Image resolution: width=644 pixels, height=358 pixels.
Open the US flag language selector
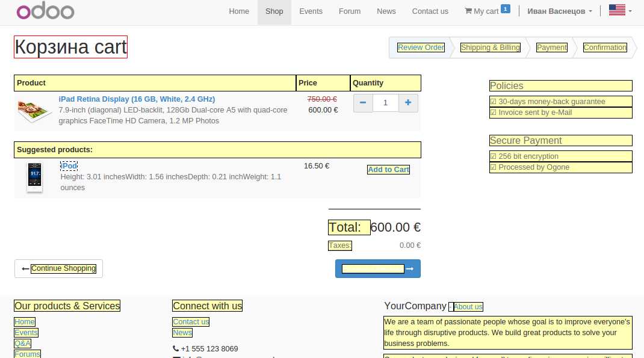[619, 11]
